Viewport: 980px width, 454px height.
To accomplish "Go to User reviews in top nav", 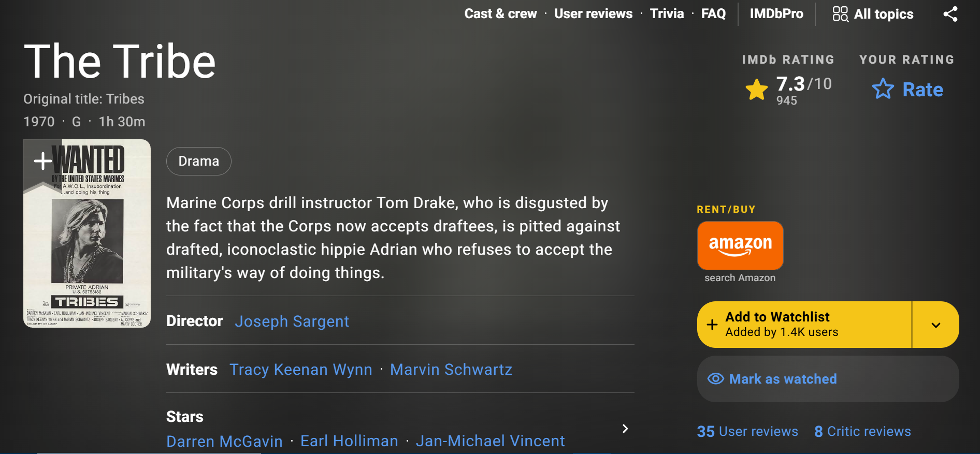I will point(593,14).
